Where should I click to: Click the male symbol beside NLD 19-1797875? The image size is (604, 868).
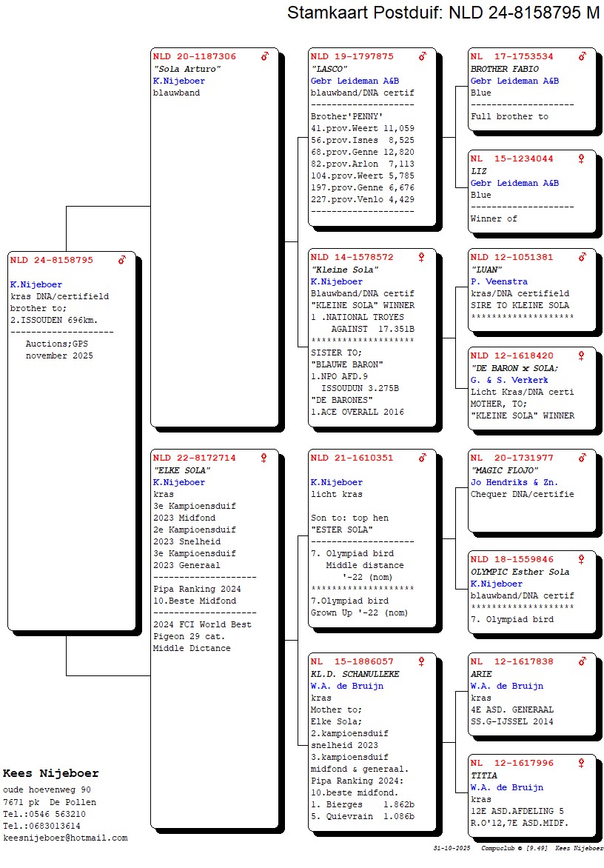point(423,56)
